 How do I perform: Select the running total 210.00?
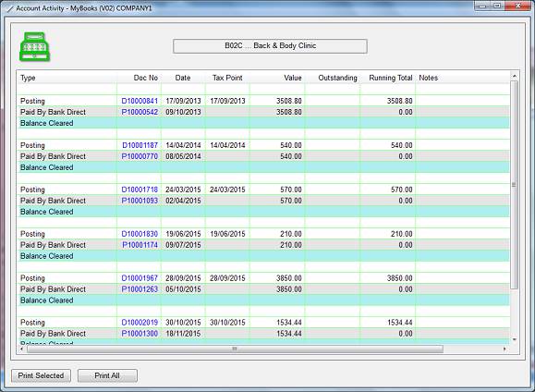pyautogui.click(x=402, y=234)
